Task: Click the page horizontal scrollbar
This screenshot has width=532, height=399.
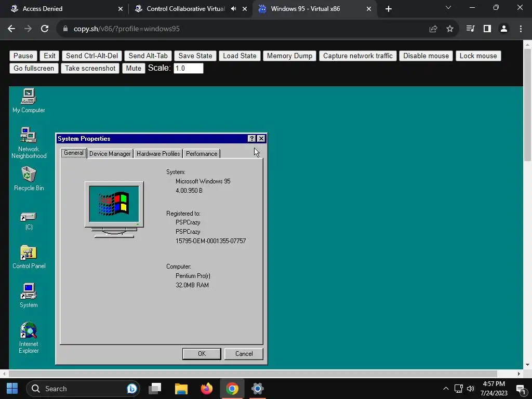Action: pyautogui.click(x=253, y=374)
